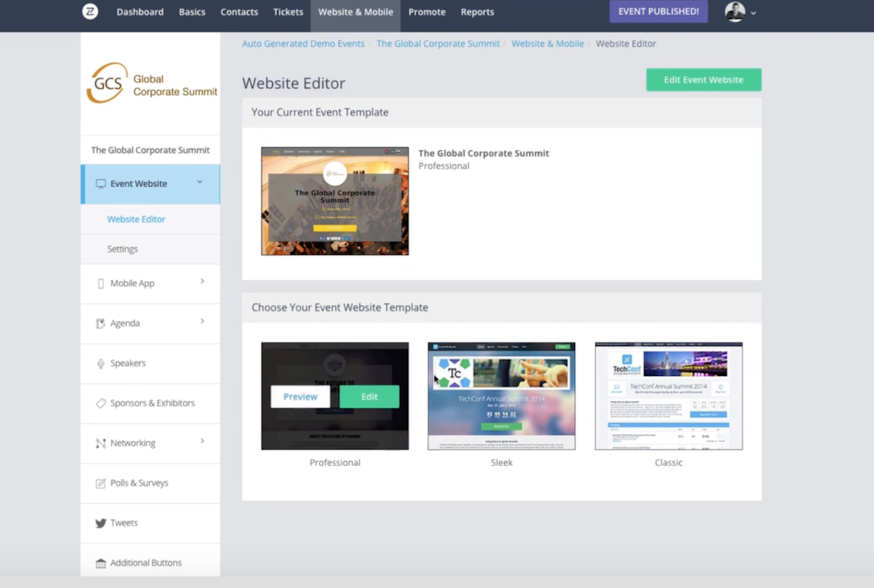Screen dimensions: 874x588
Task: Click the Edit Event Website button
Action: (704, 79)
